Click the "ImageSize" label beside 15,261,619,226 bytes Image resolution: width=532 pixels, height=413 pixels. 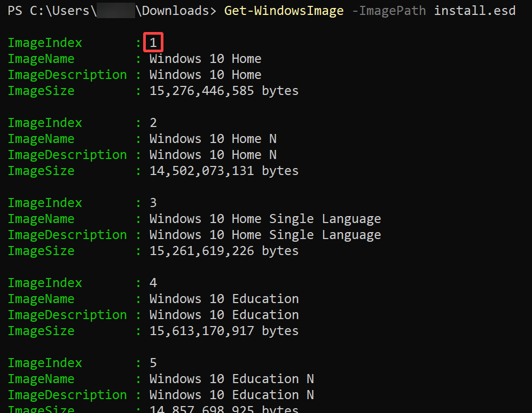(x=41, y=251)
